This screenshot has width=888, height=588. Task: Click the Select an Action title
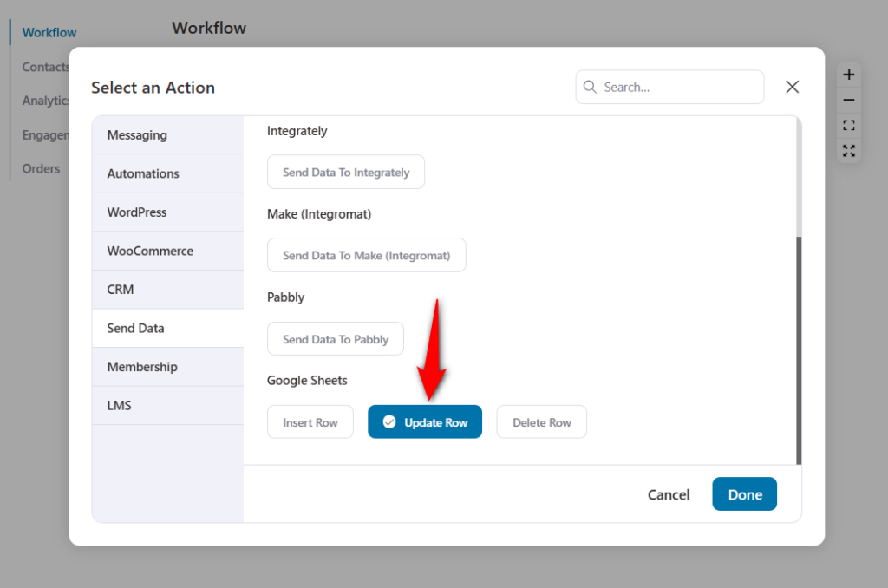point(153,88)
